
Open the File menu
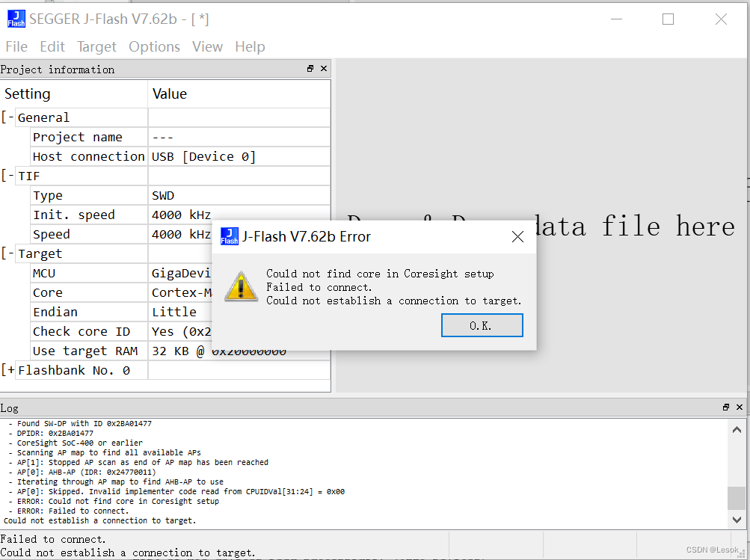tap(16, 46)
